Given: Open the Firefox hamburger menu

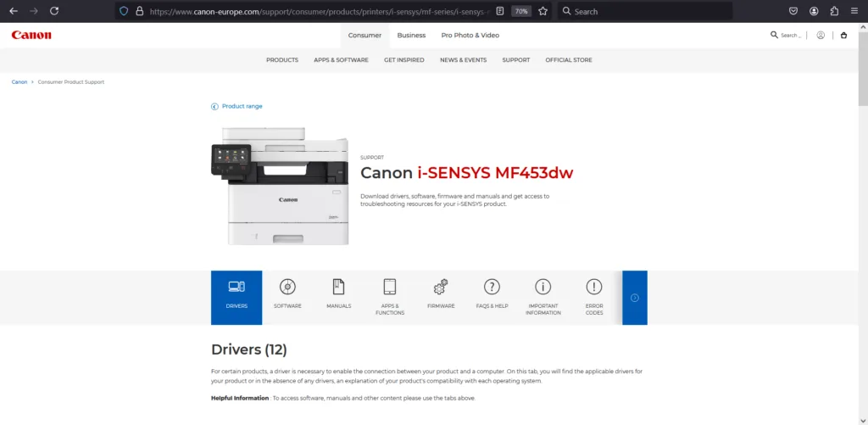Looking at the screenshot, I should tap(854, 11).
